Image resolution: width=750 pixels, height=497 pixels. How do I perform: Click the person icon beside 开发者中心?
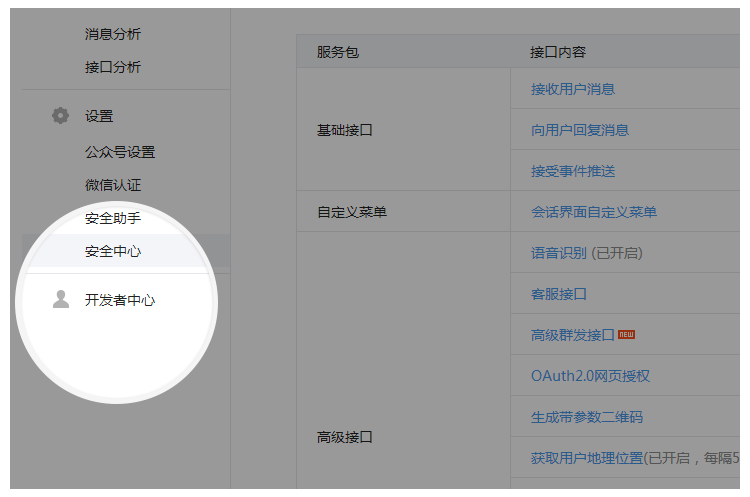click(61, 299)
